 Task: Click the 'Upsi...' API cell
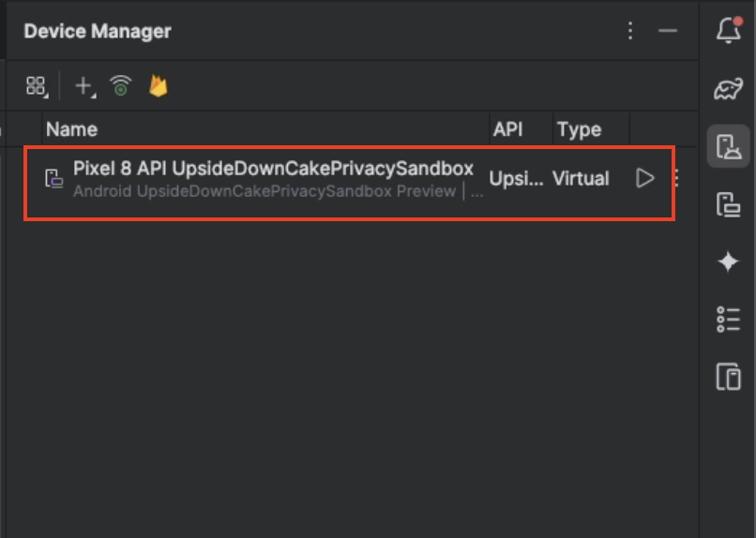[516, 179]
